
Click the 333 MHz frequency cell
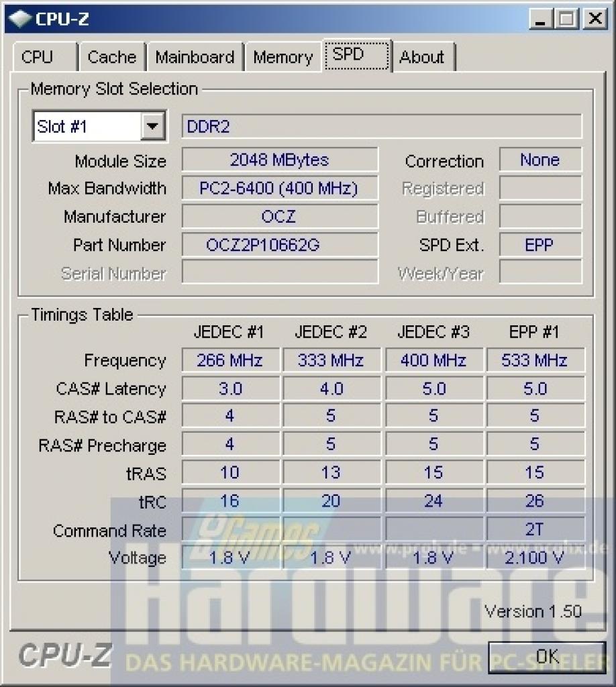pos(331,360)
